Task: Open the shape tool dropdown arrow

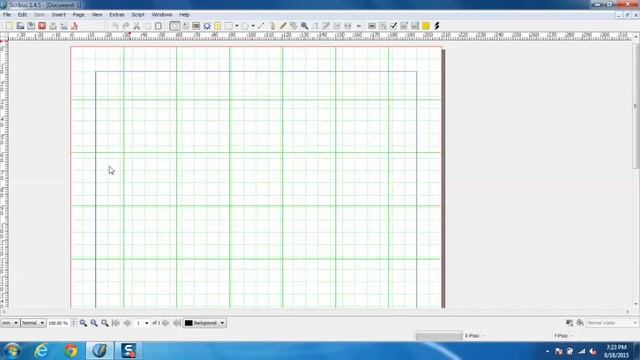Action: [237, 26]
